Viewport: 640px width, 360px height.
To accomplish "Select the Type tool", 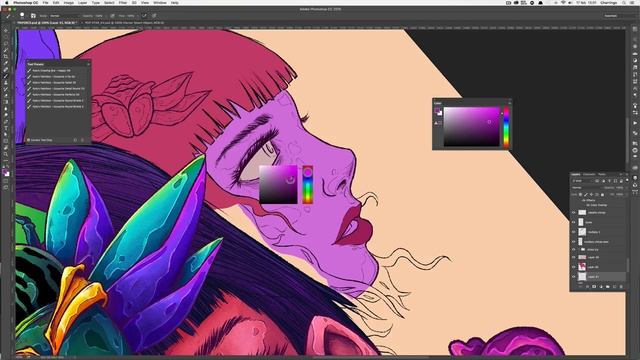I will (x=6, y=128).
